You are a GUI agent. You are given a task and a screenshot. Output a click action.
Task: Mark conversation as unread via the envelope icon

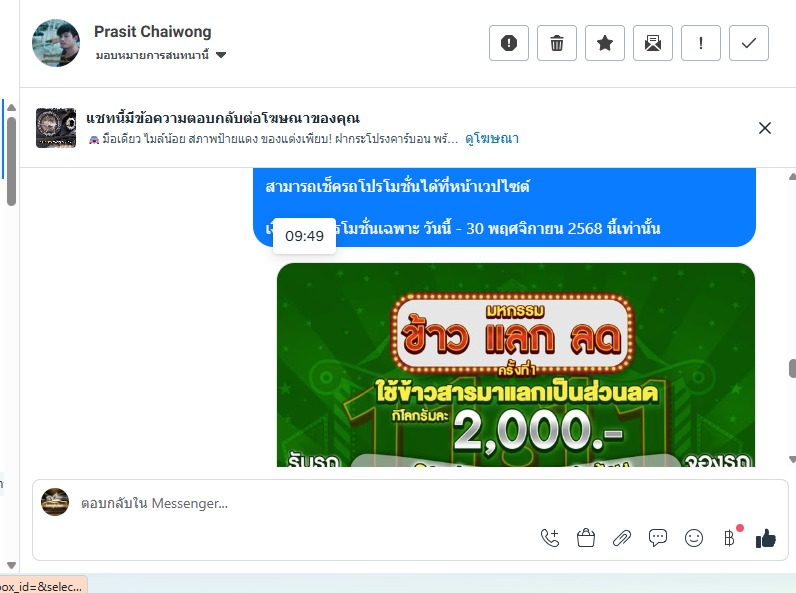[653, 43]
